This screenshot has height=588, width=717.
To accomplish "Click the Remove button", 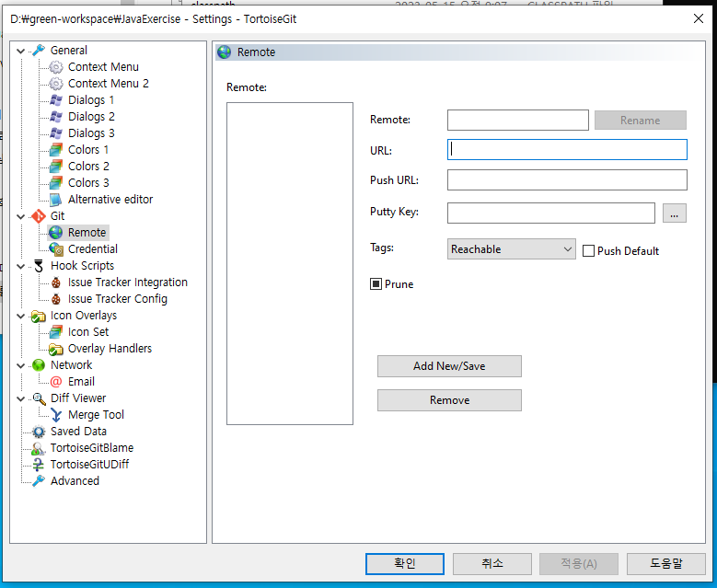I will [x=449, y=400].
